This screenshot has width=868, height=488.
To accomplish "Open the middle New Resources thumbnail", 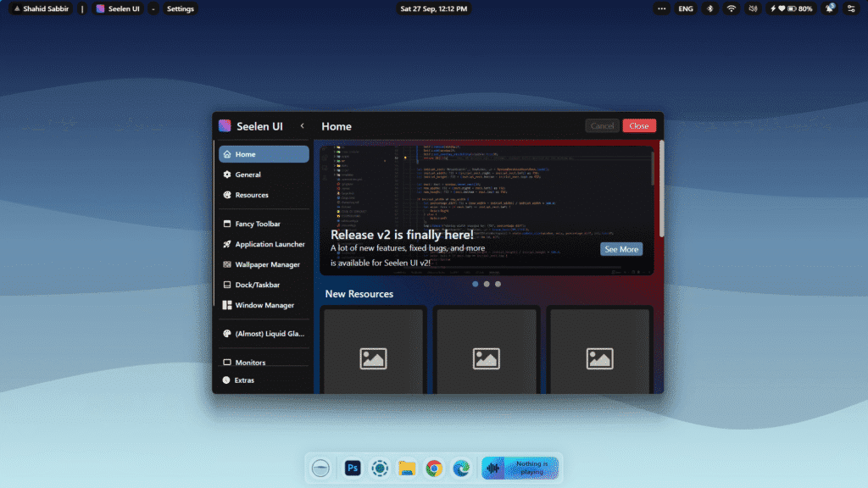I will [486, 351].
